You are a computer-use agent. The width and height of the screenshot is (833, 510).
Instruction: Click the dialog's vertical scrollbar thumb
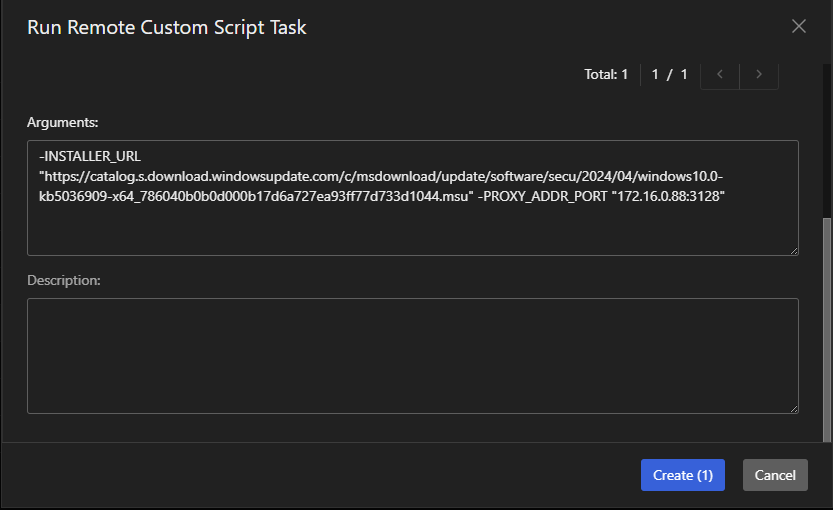coord(826,330)
